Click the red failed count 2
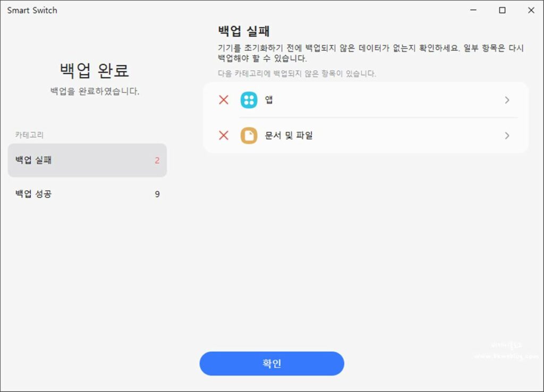Viewport: 544px width, 392px height. [x=157, y=160]
